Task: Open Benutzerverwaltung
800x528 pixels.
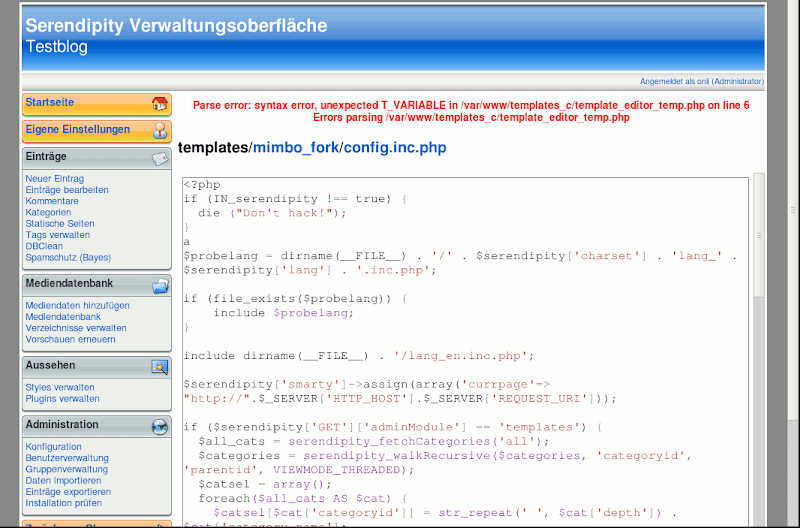Action: coord(67,458)
